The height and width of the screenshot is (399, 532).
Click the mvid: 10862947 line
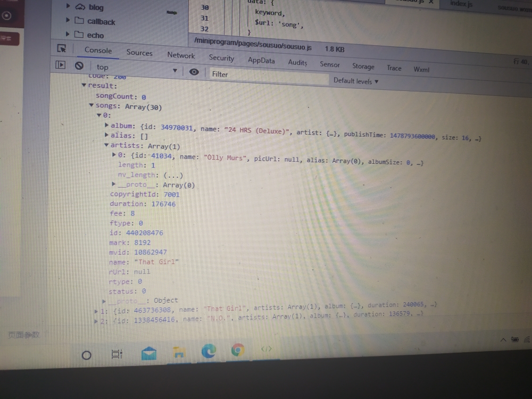(138, 252)
